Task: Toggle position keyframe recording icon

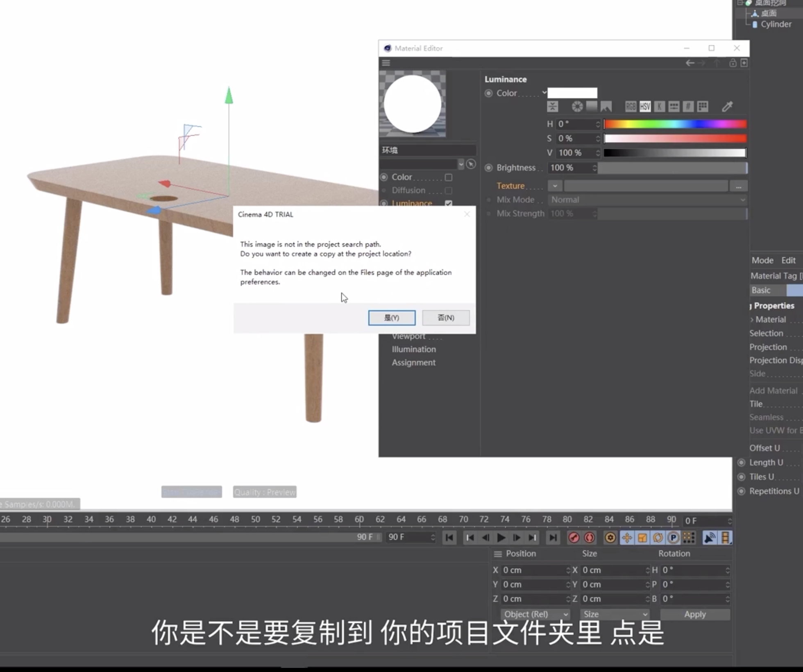Action: pyautogui.click(x=627, y=538)
